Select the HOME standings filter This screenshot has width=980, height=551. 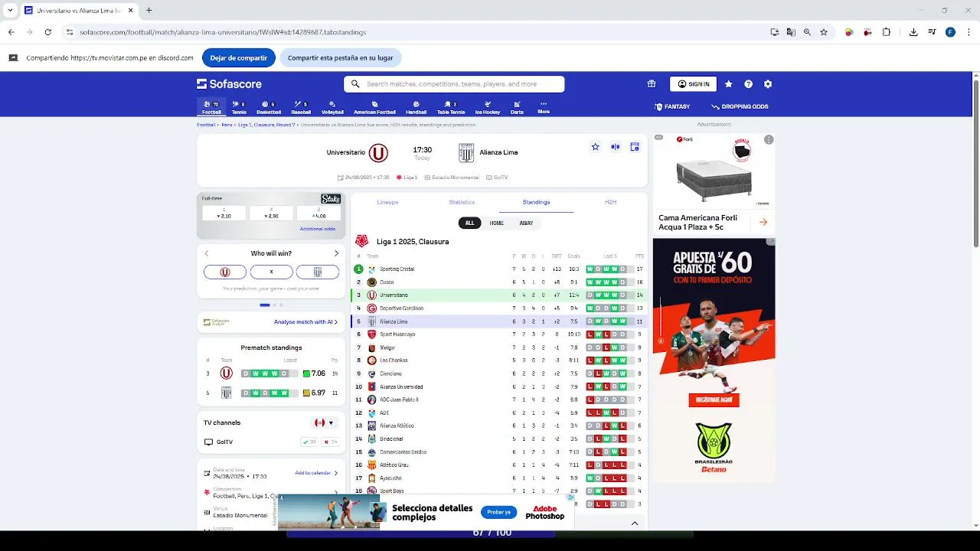click(x=497, y=223)
